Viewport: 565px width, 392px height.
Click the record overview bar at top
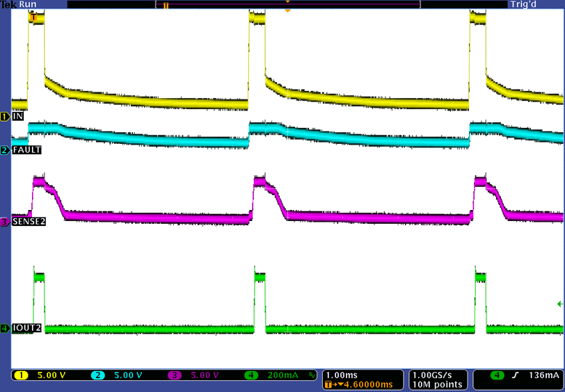[287, 4]
